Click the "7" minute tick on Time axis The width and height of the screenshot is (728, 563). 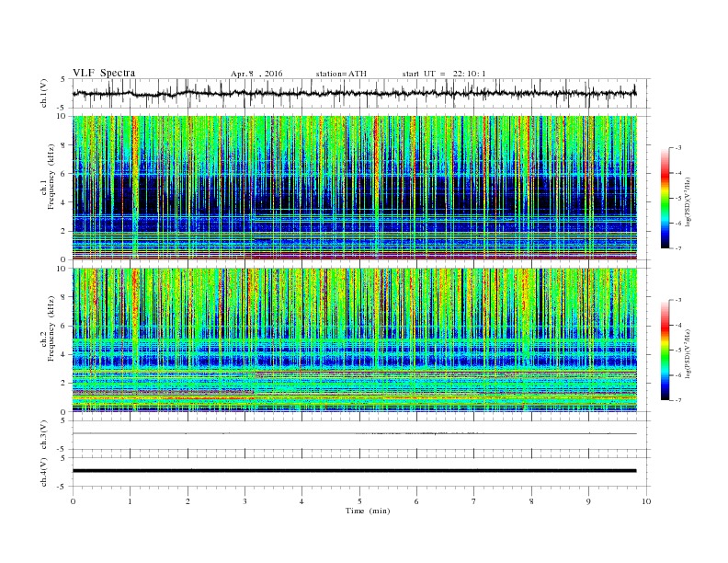click(474, 501)
